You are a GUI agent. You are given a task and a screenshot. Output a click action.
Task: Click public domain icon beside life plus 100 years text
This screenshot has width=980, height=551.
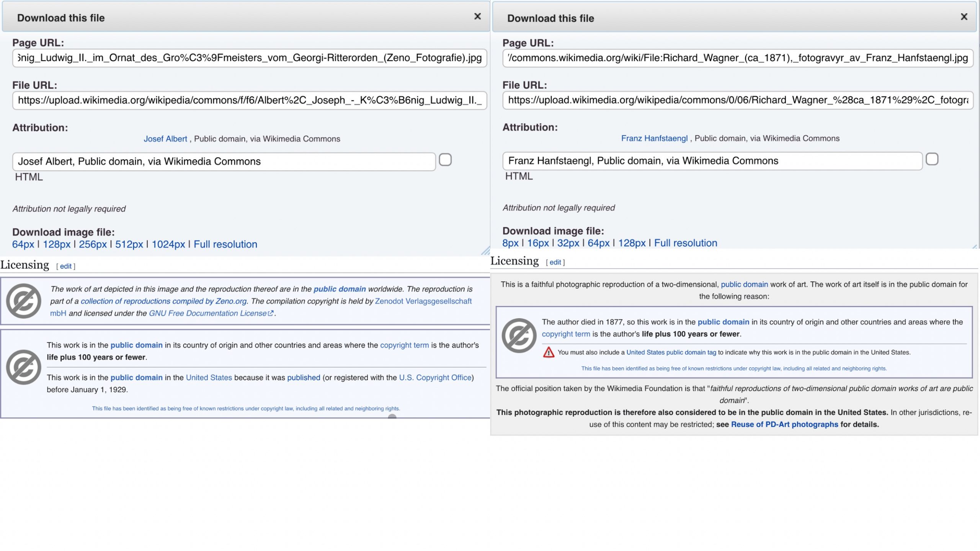tap(24, 367)
